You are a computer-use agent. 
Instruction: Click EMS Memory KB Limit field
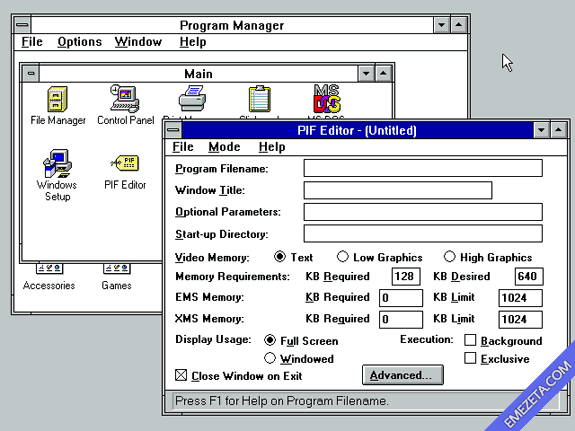click(x=520, y=297)
